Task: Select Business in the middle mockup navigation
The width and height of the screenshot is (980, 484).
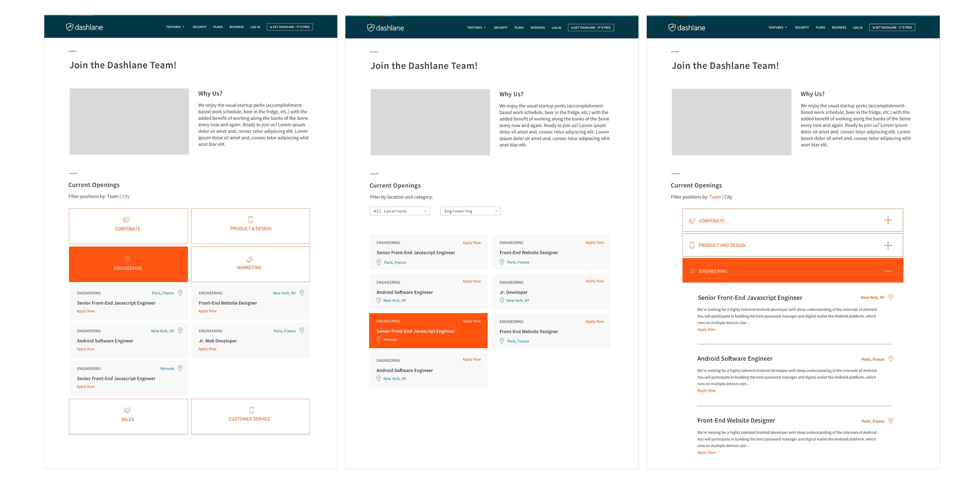Action: click(537, 28)
